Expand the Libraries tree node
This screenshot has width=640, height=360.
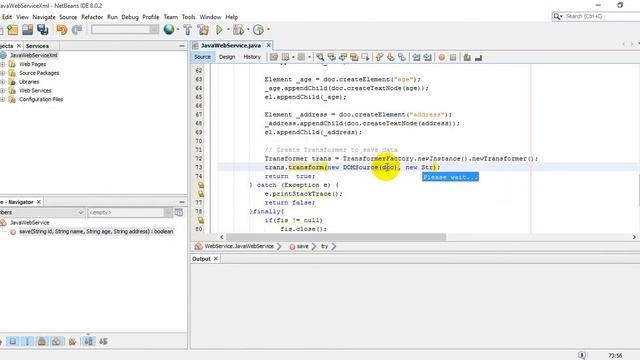pyautogui.click(x=3, y=82)
